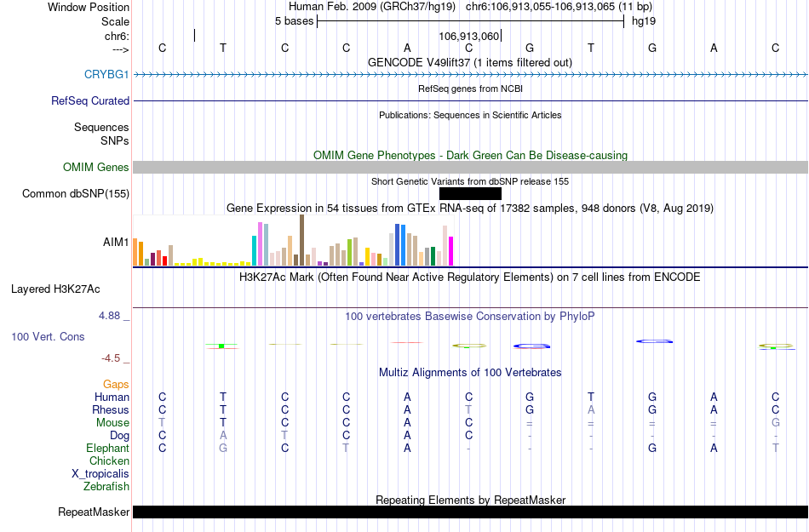809x532 pixels.
Task: Click the Chicken species row label
Action: coord(109,460)
